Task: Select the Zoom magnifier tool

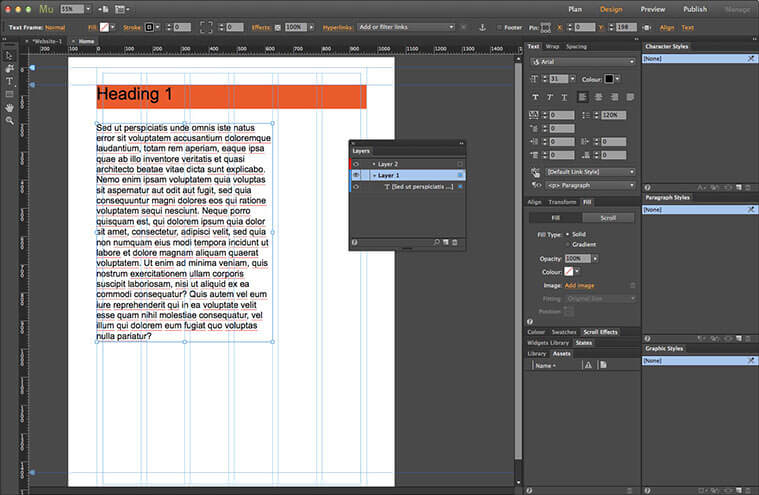Action: [x=9, y=120]
